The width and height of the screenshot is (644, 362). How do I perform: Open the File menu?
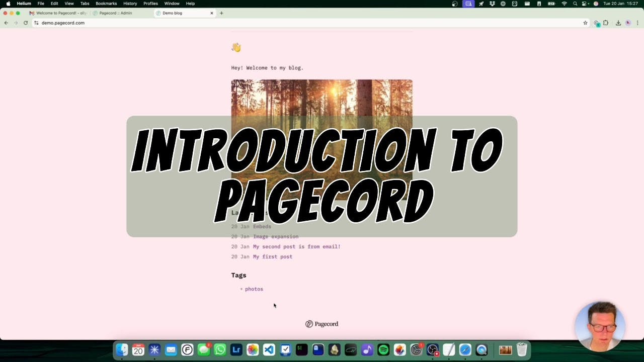[41, 4]
